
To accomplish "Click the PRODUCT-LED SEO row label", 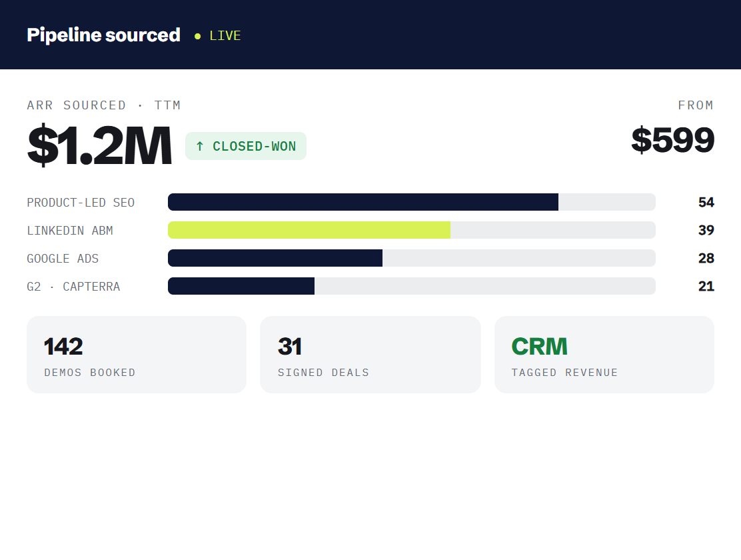I will click(81, 203).
